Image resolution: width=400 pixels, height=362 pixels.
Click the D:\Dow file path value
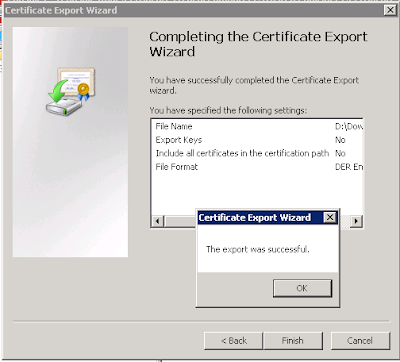(x=349, y=126)
